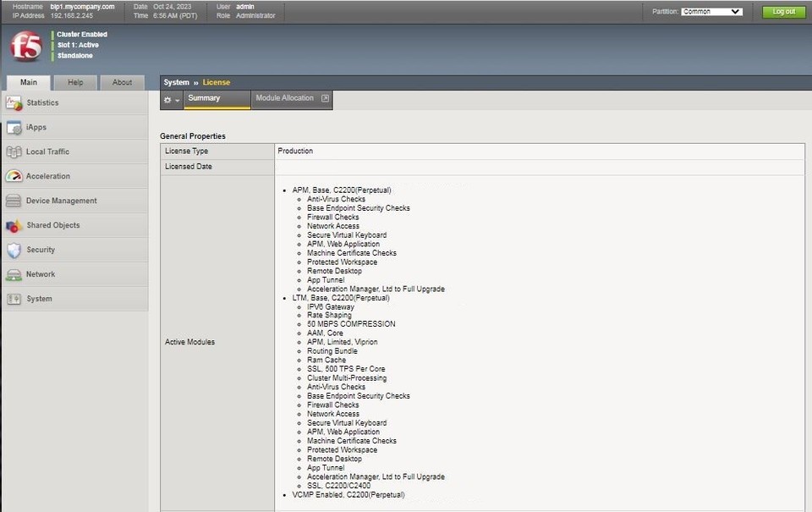
Task: Click the Shared Objects icon
Action: (14, 225)
